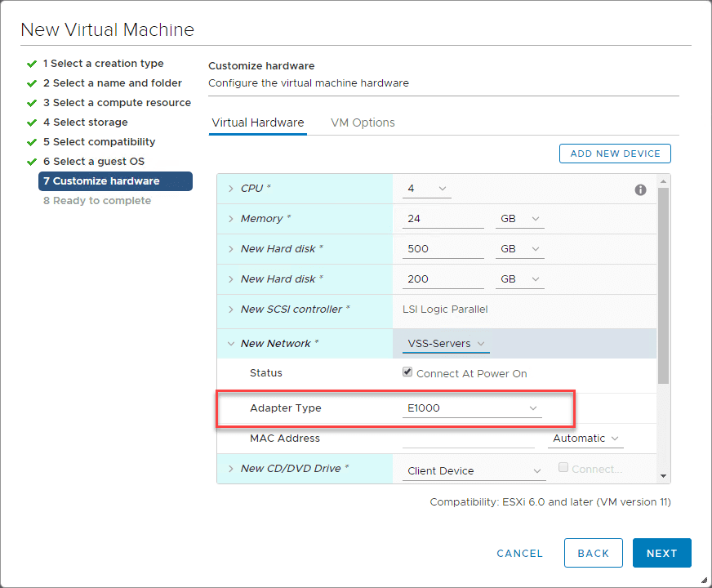
Task: Open the VSS-Servers network dropdown
Action: point(446,344)
